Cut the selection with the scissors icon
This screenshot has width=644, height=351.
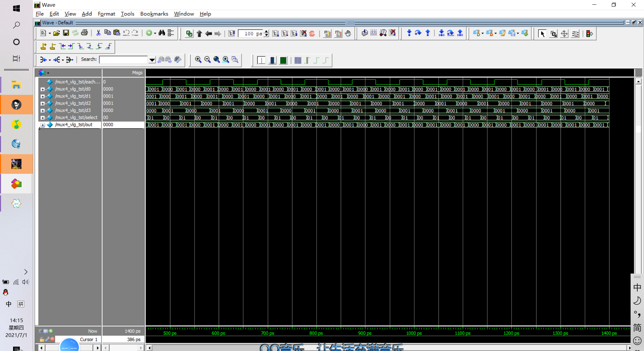(x=98, y=33)
